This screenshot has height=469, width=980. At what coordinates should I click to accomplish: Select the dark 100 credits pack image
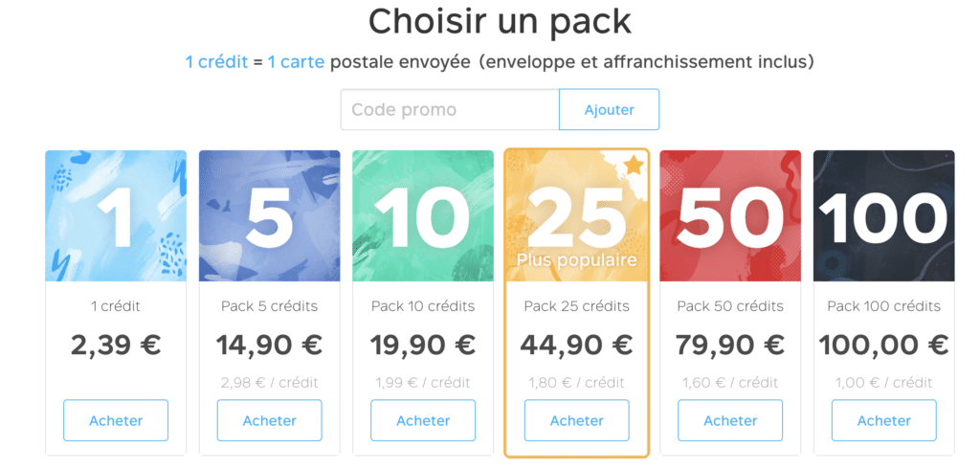click(883, 215)
